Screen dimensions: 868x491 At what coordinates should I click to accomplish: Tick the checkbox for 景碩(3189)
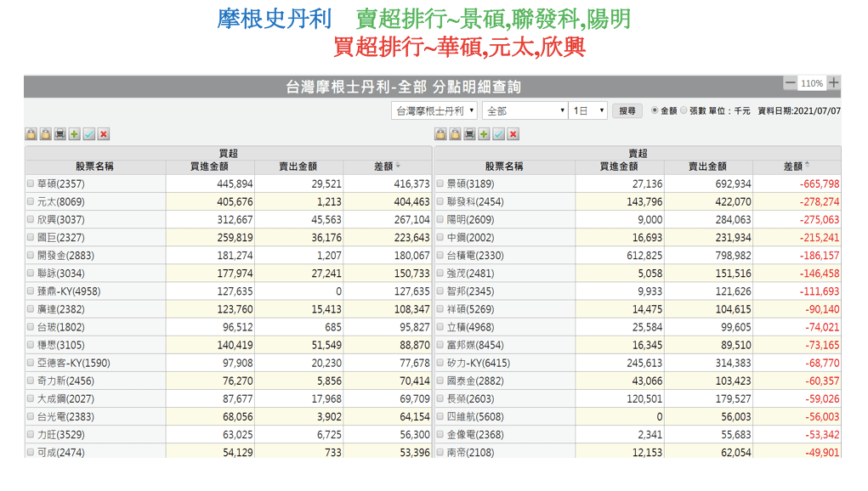(440, 183)
